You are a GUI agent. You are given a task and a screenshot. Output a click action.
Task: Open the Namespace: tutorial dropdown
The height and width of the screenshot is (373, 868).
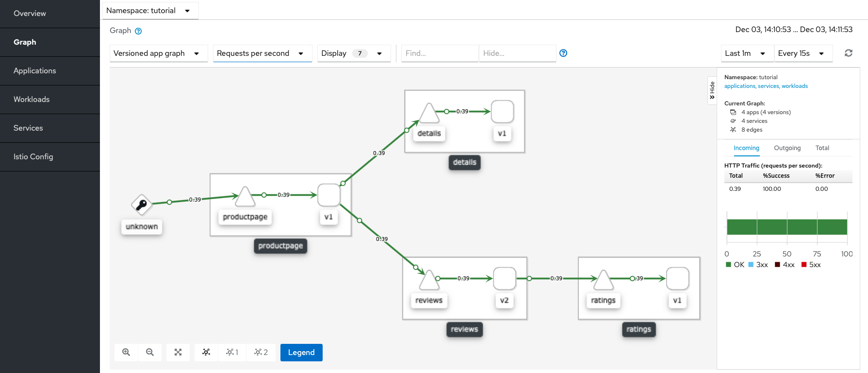click(x=150, y=10)
